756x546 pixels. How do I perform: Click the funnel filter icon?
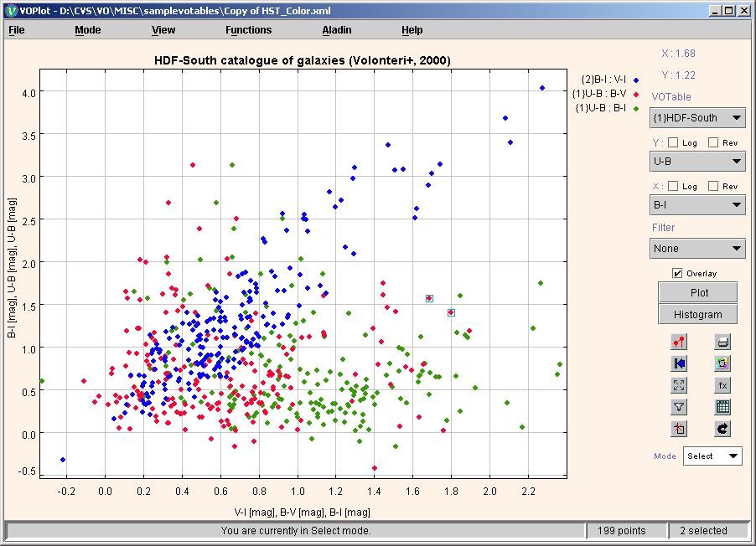point(680,407)
